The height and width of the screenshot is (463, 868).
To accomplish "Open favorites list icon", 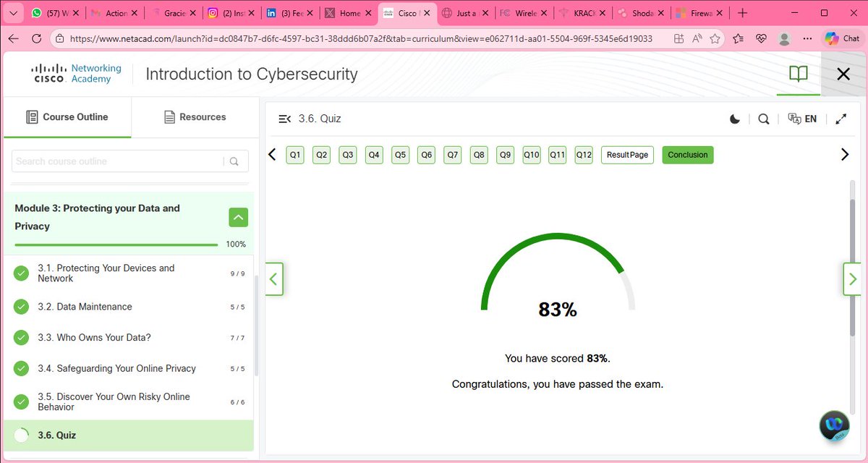I will click(x=738, y=39).
